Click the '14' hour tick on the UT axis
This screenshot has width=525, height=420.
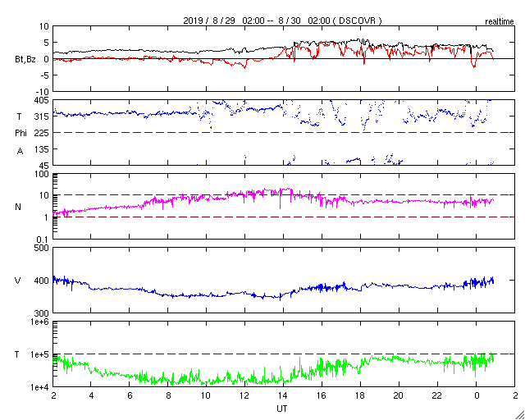click(283, 396)
